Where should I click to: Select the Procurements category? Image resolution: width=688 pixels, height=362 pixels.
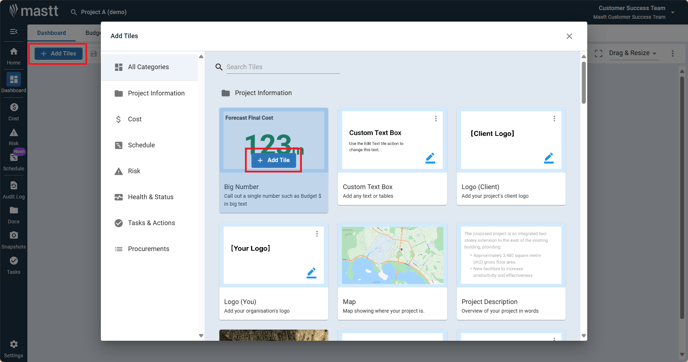coord(150,248)
